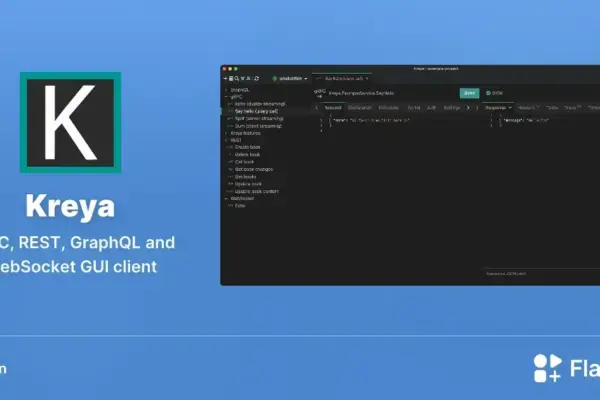Close the Say hello request tab
The width and height of the screenshot is (600, 400).
(367, 78)
